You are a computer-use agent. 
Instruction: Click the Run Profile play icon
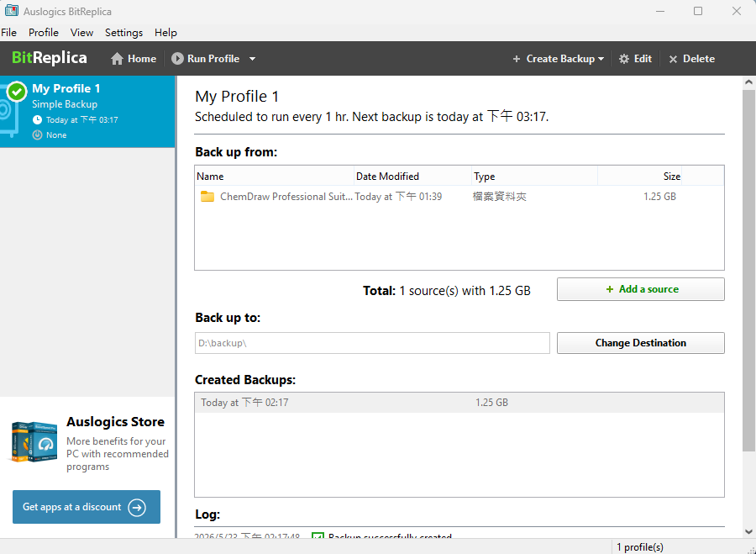pyautogui.click(x=177, y=58)
